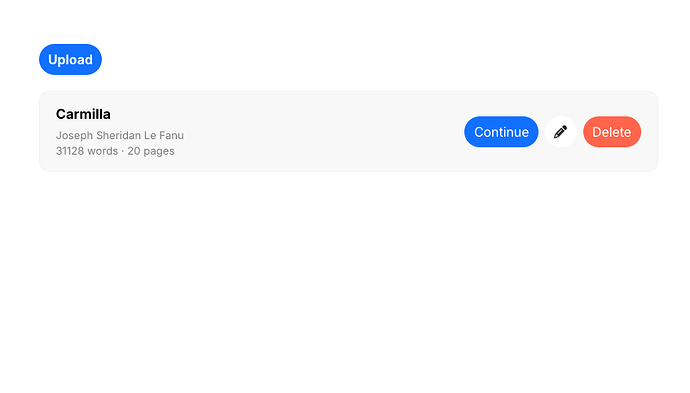Screen dimensions: 690x393
Task: Click the pencil edit icon
Action: pyautogui.click(x=560, y=132)
